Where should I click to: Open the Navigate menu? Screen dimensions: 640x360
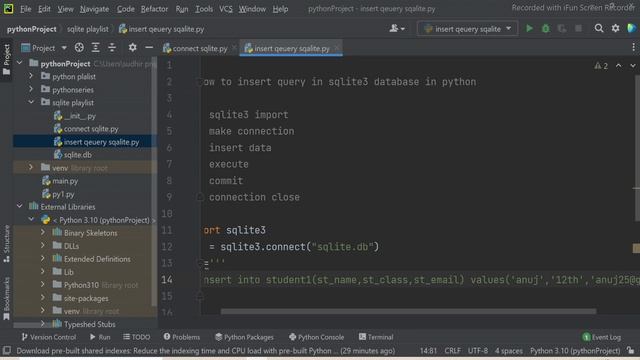click(x=94, y=9)
